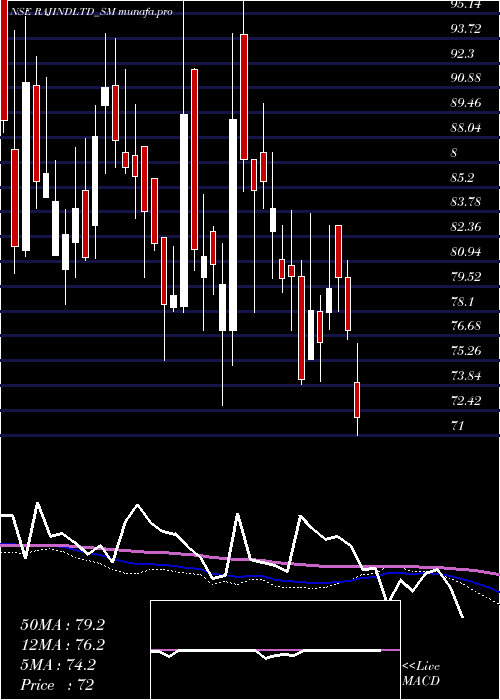Click the 50MA : 79.2 readout
This screenshot has width=500, height=700.
63,625
